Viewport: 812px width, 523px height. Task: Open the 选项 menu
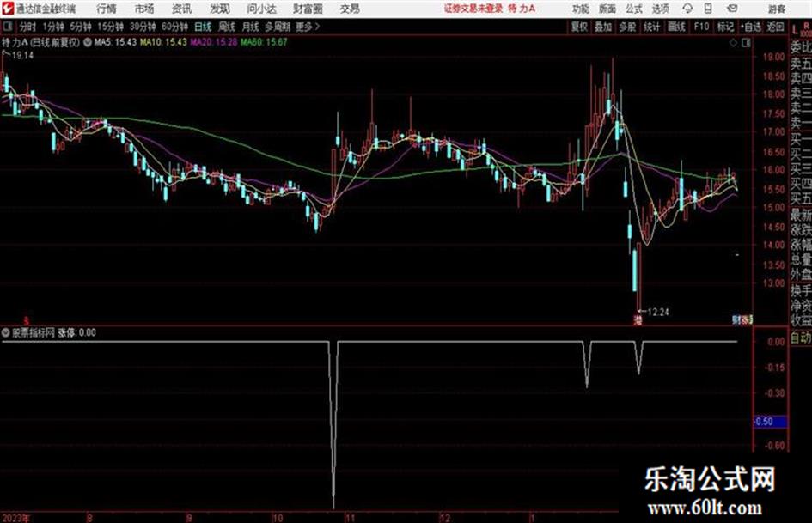coord(661,9)
